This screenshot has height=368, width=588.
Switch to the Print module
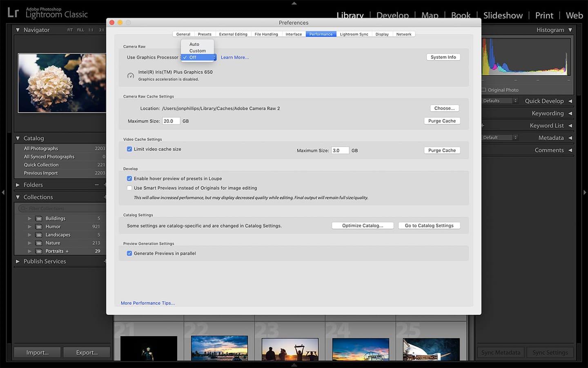(544, 16)
